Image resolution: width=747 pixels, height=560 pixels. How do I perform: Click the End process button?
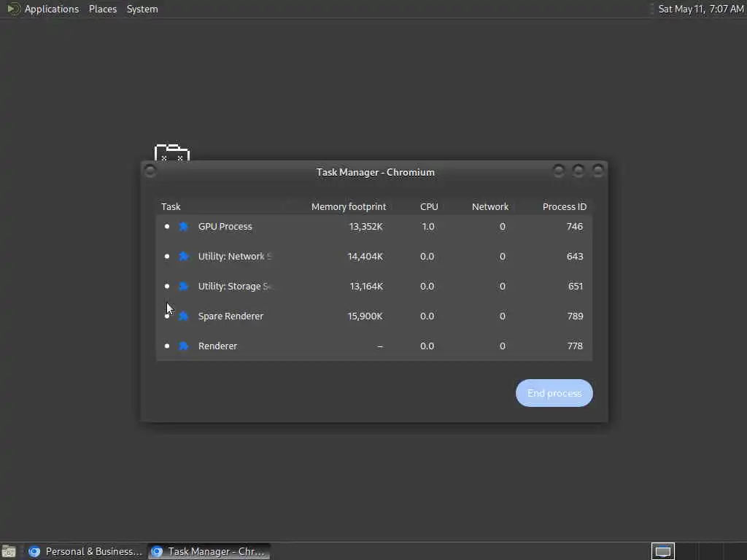(554, 393)
